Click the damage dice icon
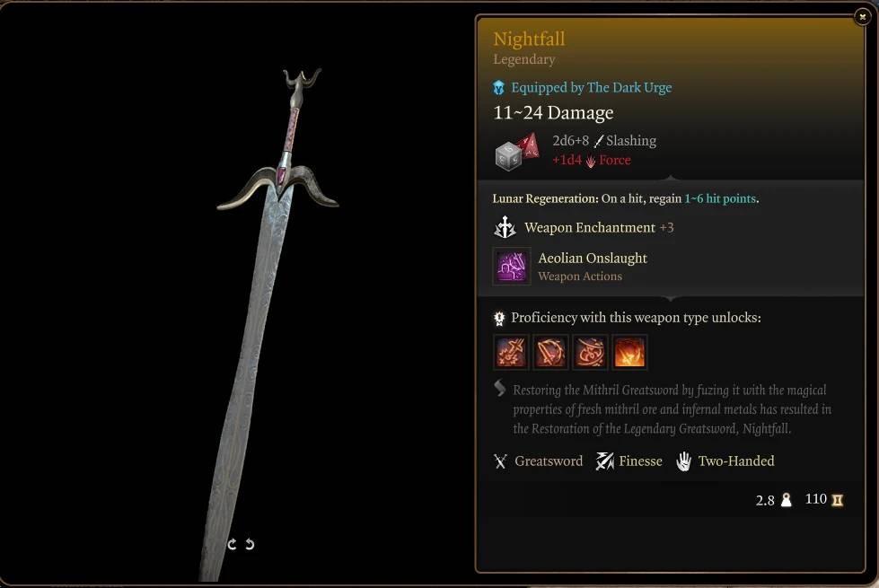Image resolution: width=879 pixels, height=588 pixels. coord(517,151)
